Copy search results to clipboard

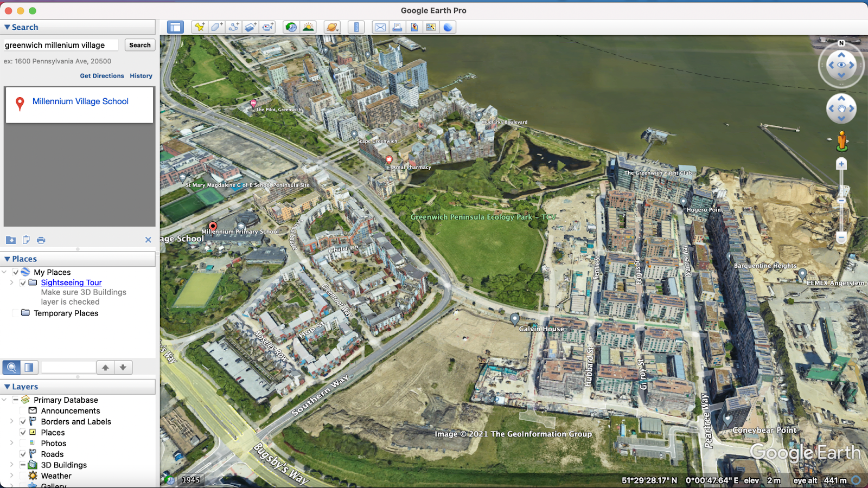tap(26, 240)
